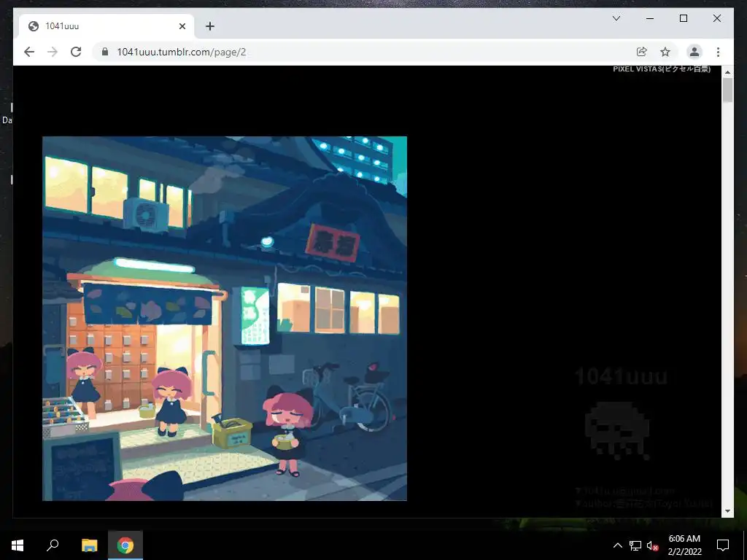The height and width of the screenshot is (560, 747).
Task: Open the notification center
Action: (x=723, y=545)
